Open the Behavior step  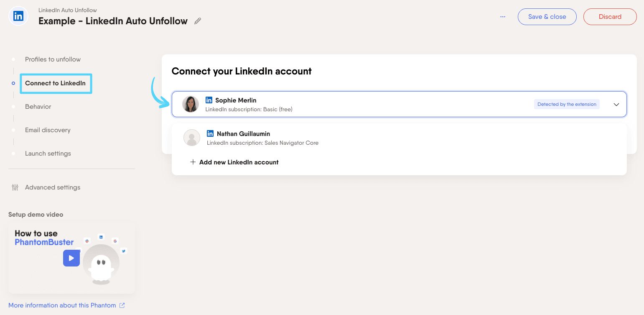pyautogui.click(x=38, y=107)
